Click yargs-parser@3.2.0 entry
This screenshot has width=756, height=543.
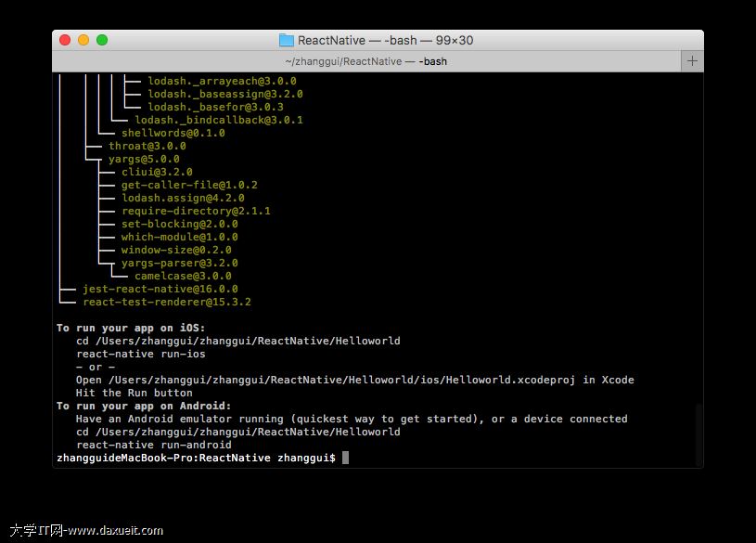pos(179,264)
